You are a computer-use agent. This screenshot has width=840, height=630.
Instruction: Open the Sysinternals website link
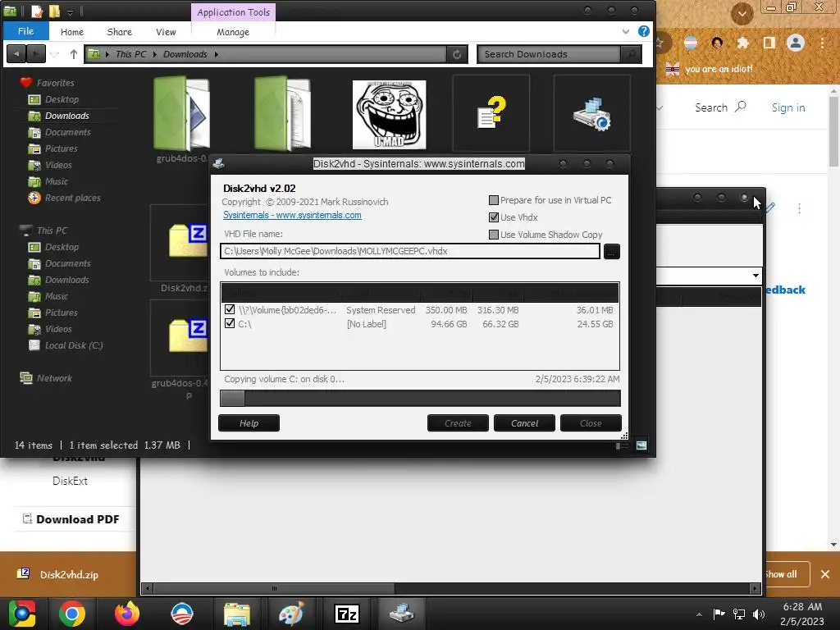tap(292, 215)
